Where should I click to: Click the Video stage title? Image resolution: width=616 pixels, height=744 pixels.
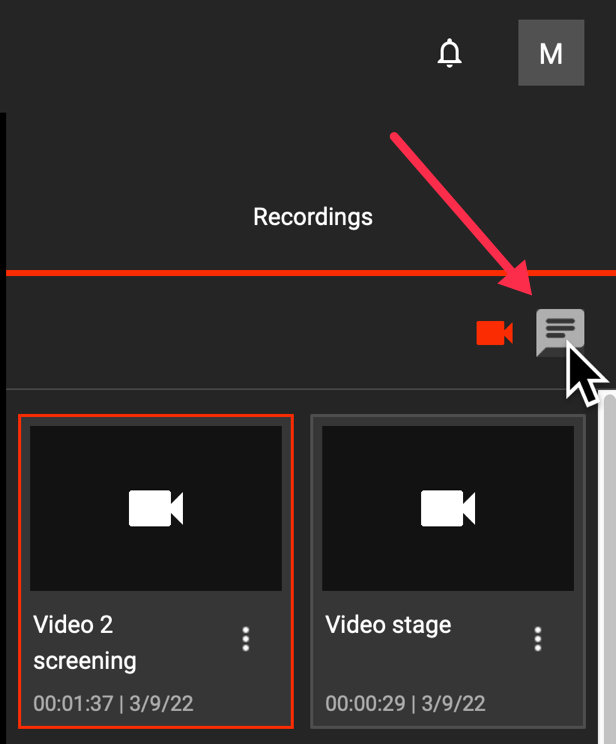click(x=388, y=624)
